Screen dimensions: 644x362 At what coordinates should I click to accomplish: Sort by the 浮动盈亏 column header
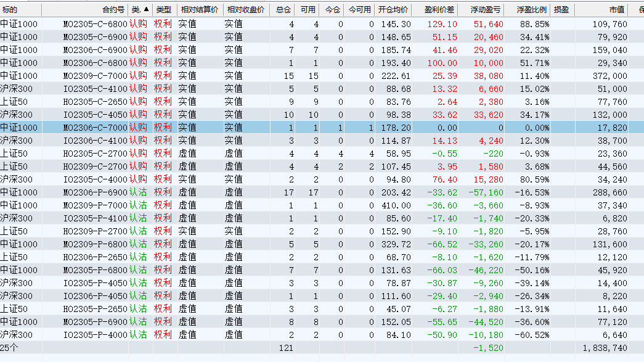[481, 9]
